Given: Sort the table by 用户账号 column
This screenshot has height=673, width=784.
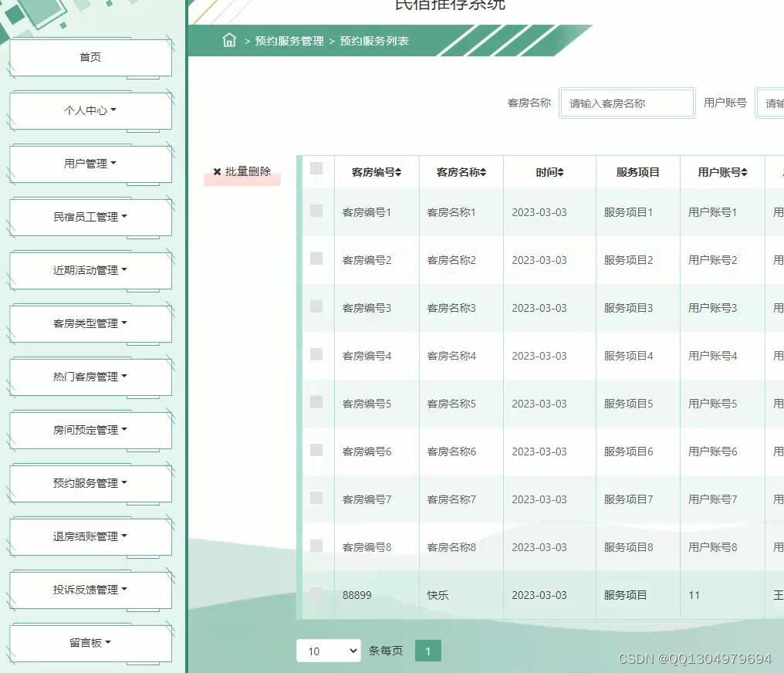Looking at the screenshot, I should click(x=722, y=171).
